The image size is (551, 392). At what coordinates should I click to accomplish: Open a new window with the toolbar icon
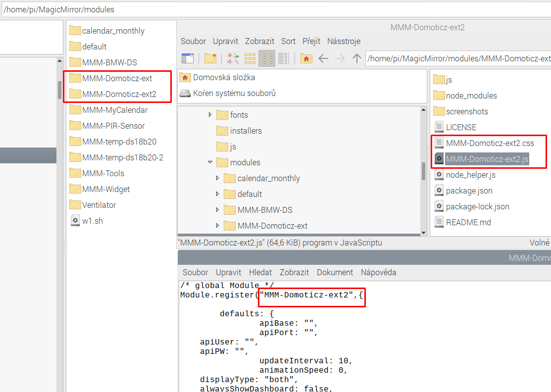pos(188,58)
